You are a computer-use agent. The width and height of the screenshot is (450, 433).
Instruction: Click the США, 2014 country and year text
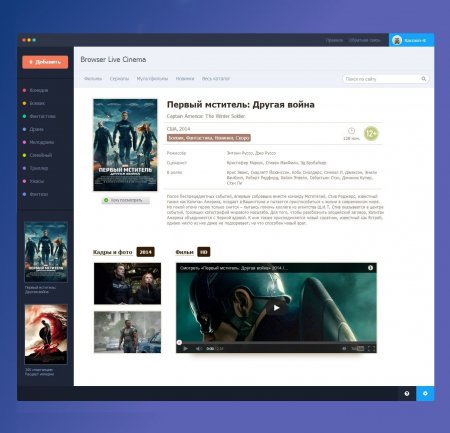[x=179, y=129]
